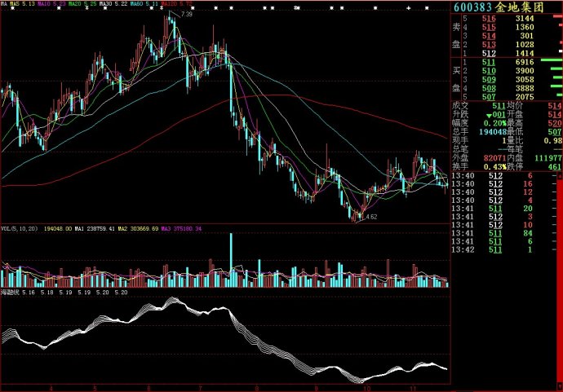
Task: Click the month 4 marker on time axis
Action: [51, 388]
